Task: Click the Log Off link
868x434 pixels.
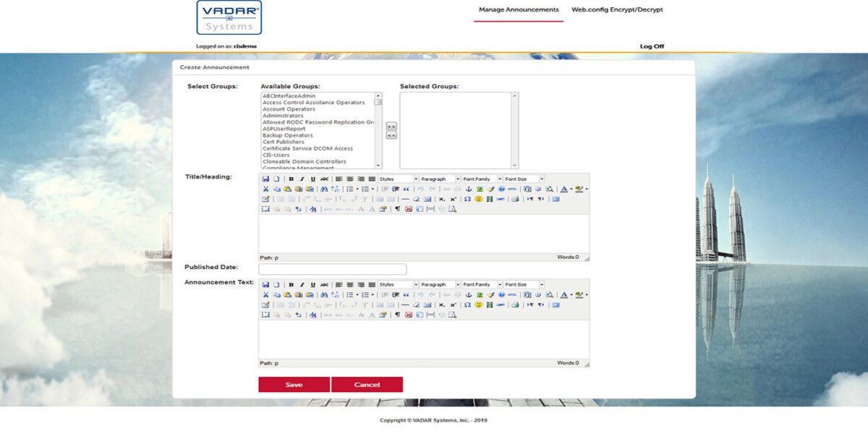Action: [x=652, y=46]
